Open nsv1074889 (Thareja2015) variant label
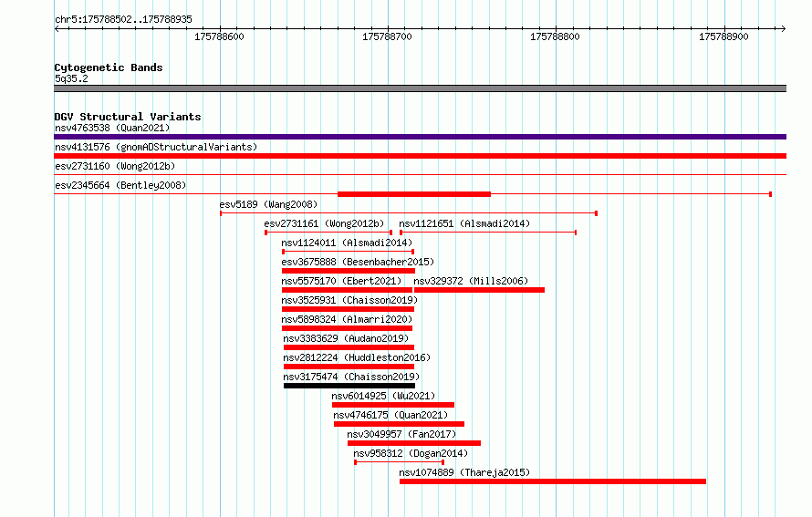 [x=464, y=472]
